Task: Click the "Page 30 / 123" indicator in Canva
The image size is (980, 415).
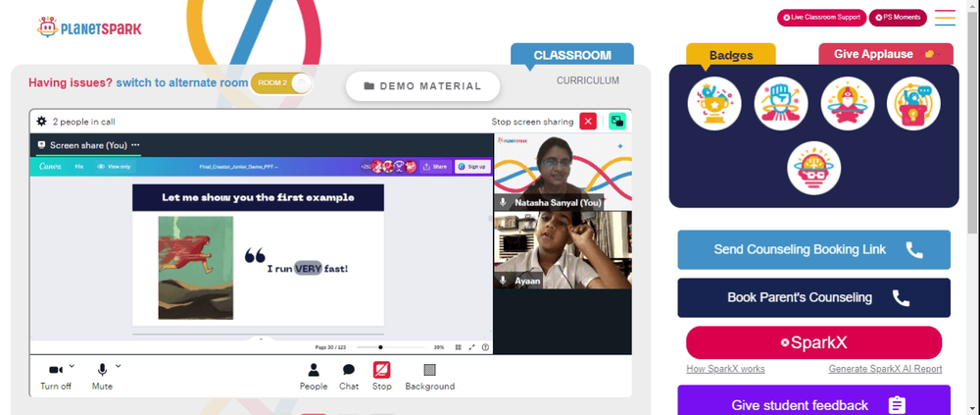Action: (x=330, y=347)
